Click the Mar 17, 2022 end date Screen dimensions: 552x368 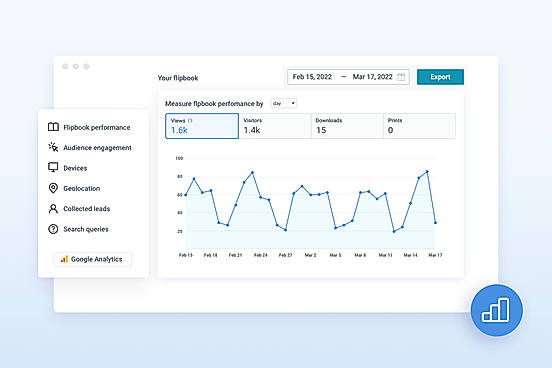click(372, 77)
